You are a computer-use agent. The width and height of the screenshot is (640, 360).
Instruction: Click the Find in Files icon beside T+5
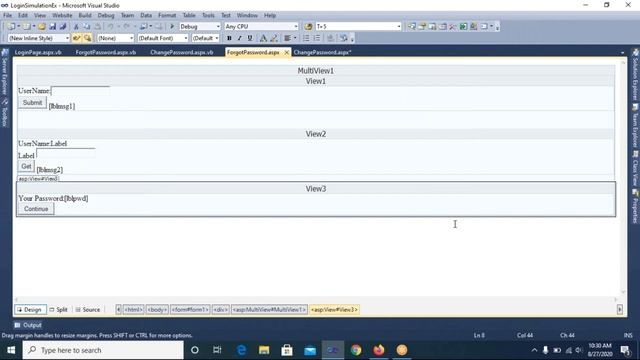(x=308, y=27)
